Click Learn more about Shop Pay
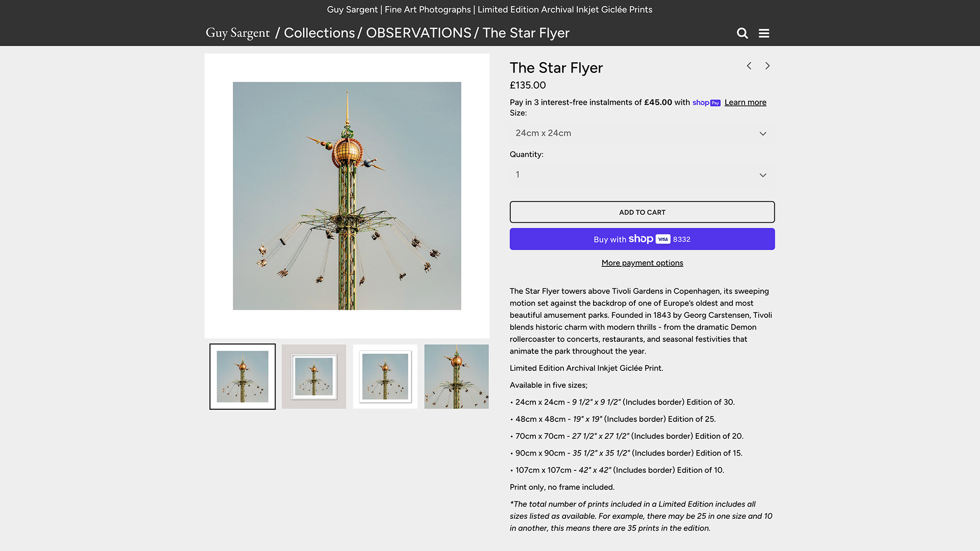Screen dimensions: 980x551 pos(745,103)
